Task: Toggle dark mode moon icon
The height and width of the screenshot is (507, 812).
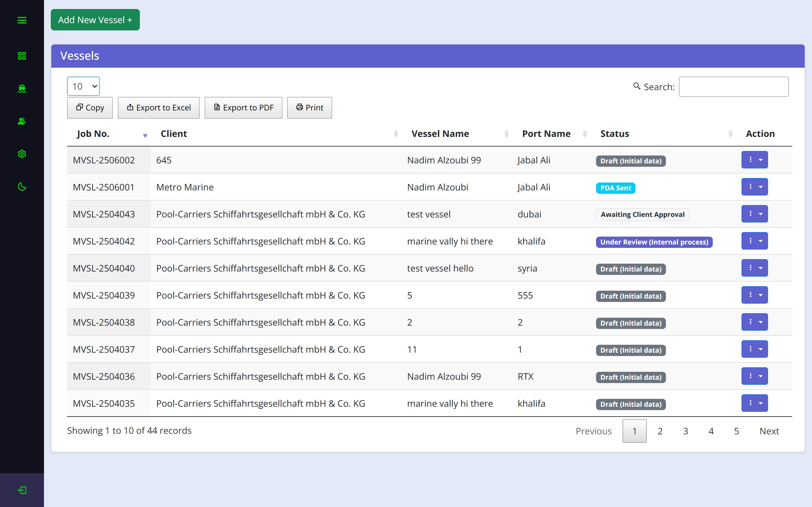Action: click(22, 186)
